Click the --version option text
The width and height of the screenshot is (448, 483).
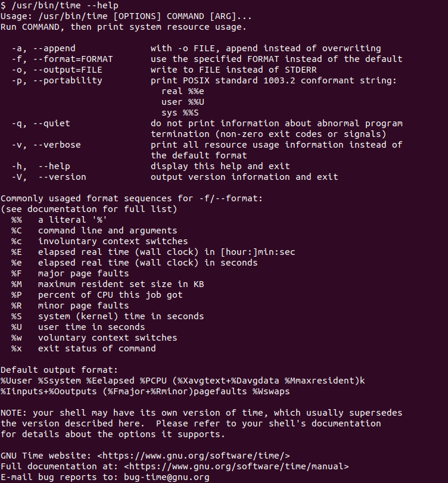click(x=62, y=177)
